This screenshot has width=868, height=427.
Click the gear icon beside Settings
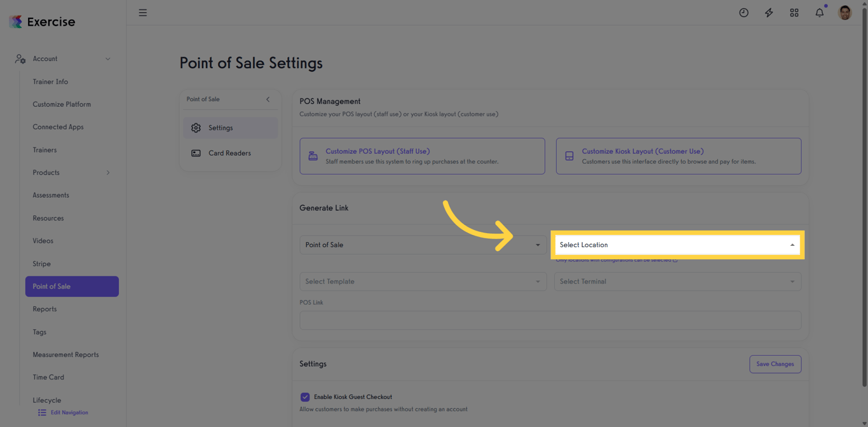(196, 128)
